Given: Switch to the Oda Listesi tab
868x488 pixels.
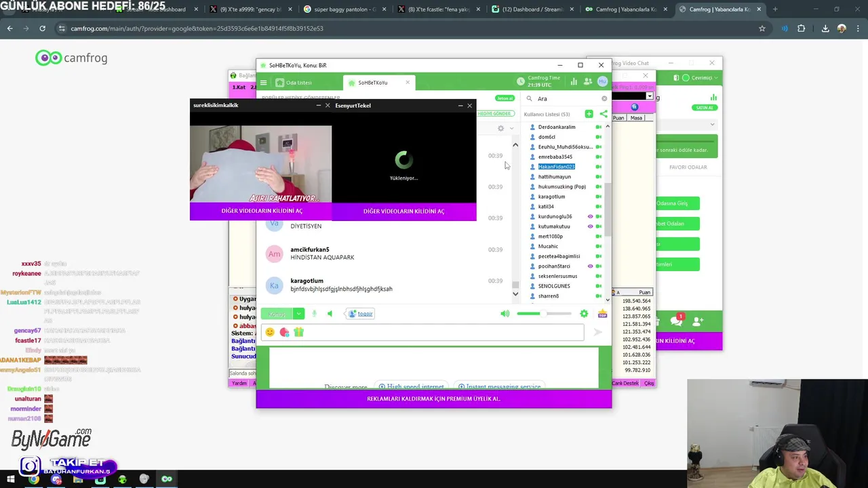Looking at the screenshot, I should click(294, 83).
